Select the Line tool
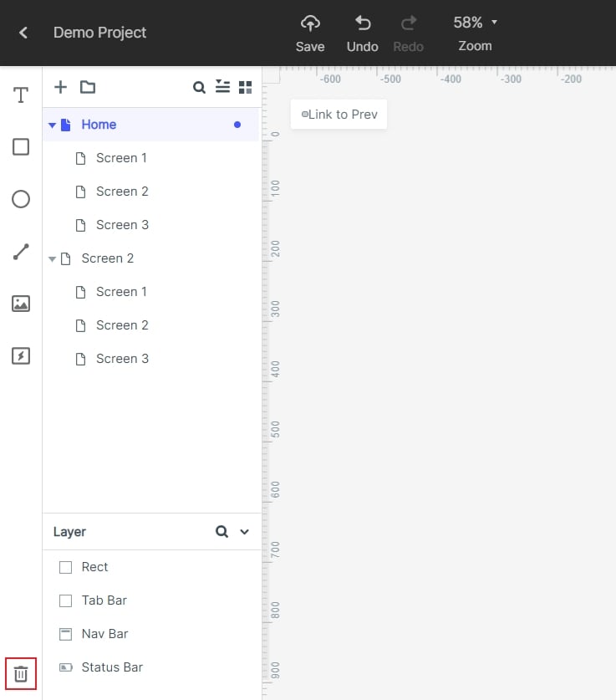This screenshot has width=616, height=700. pos(21,252)
